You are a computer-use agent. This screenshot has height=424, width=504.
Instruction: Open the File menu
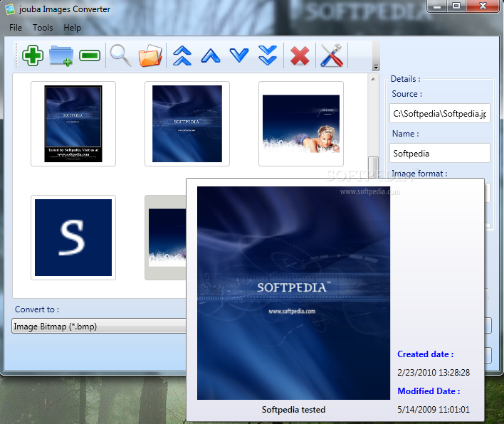coord(16,28)
